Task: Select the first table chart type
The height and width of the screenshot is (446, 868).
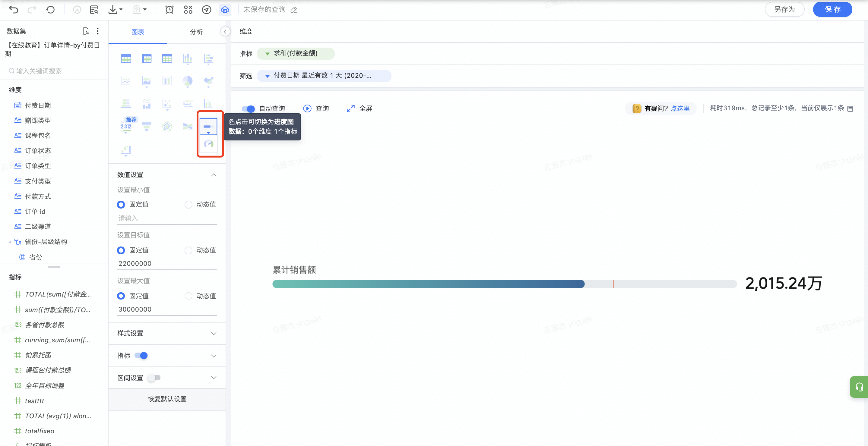Action: 126,59
